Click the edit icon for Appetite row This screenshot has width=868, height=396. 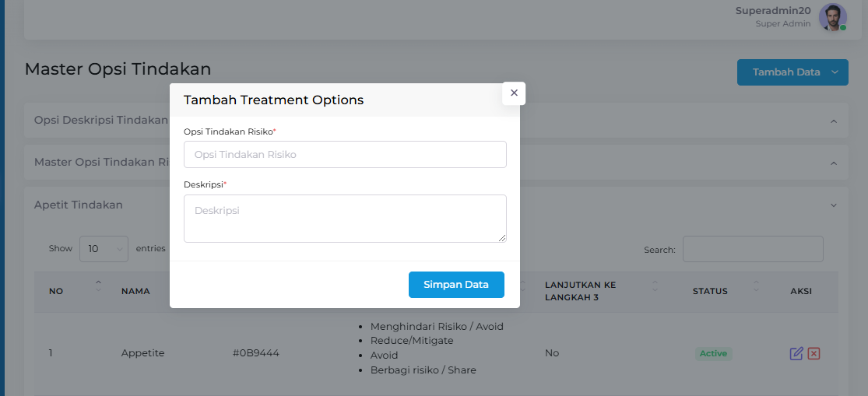(x=796, y=353)
